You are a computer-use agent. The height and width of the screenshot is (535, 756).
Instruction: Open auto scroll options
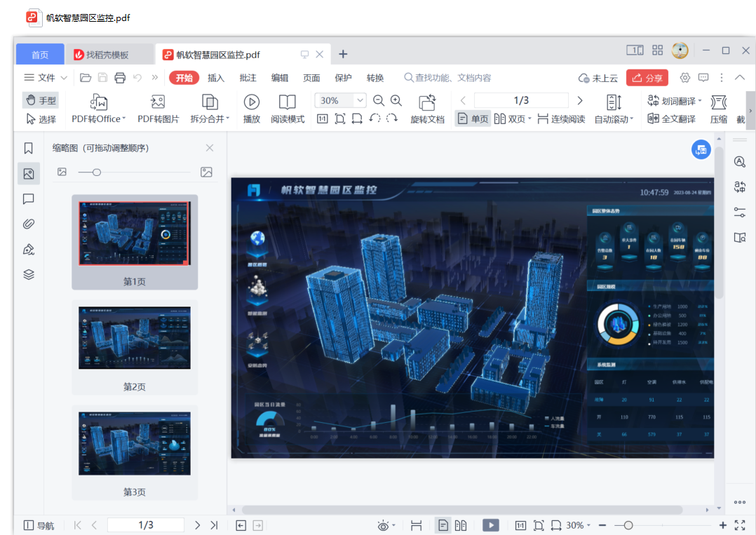(x=613, y=109)
